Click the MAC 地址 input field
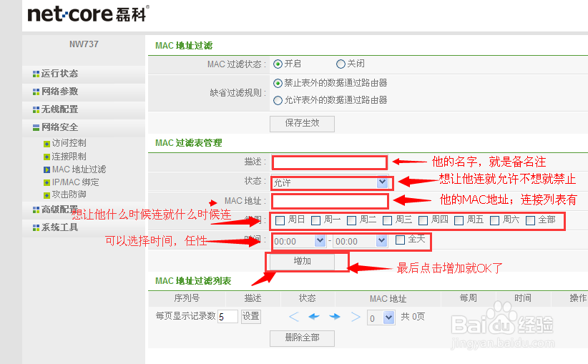Viewport: 588px width, 364px height. coord(330,202)
